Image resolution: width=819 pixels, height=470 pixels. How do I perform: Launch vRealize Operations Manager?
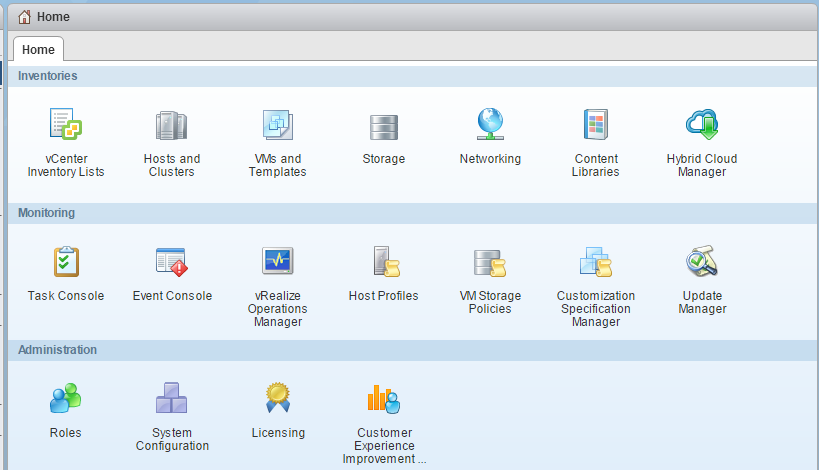278,262
